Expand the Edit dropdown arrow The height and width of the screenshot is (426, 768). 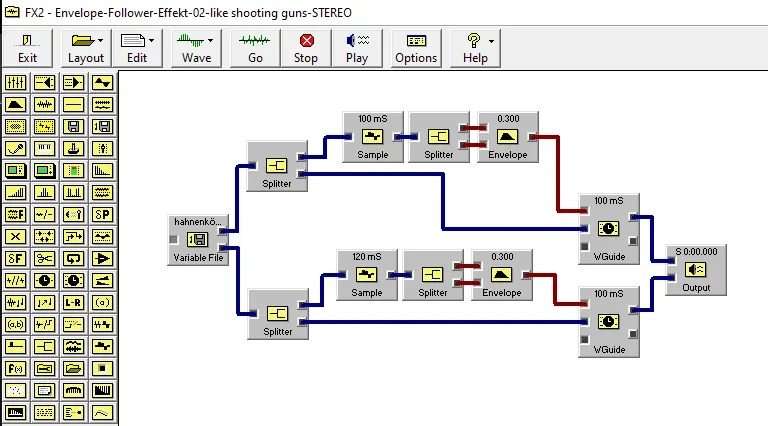point(151,41)
